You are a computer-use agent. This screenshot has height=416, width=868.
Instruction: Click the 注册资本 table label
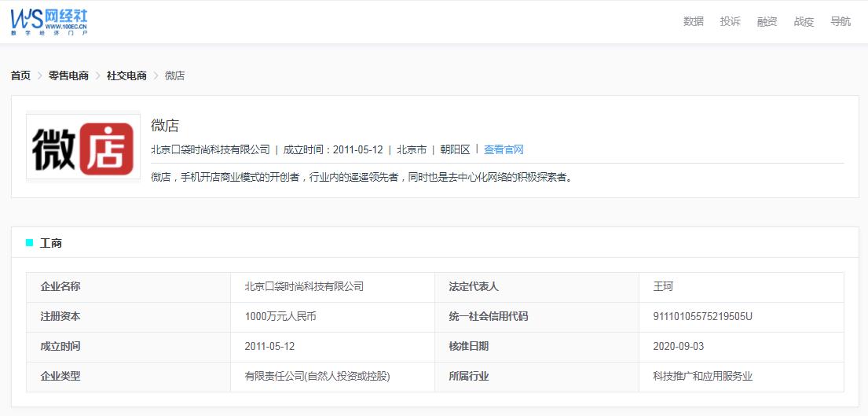click(60, 317)
